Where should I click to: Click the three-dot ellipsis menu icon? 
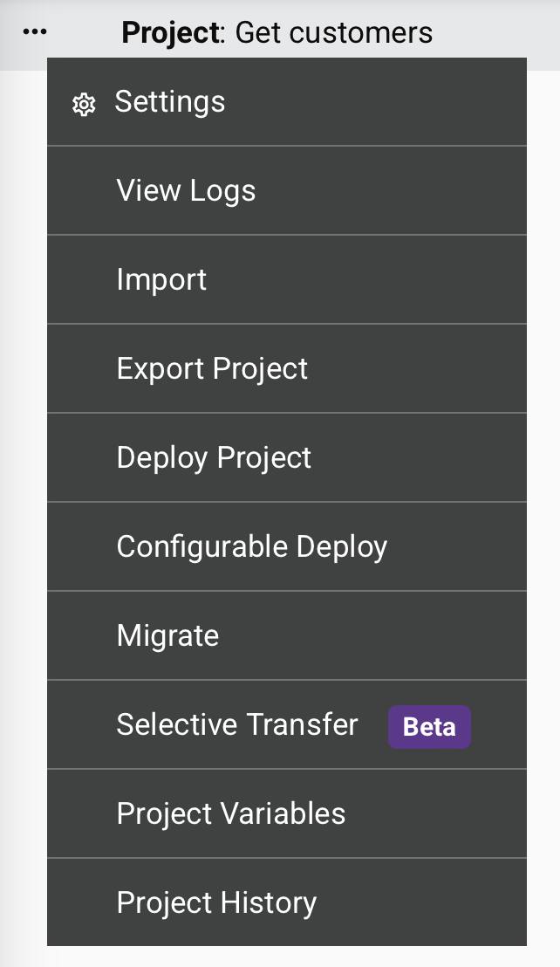point(35,32)
